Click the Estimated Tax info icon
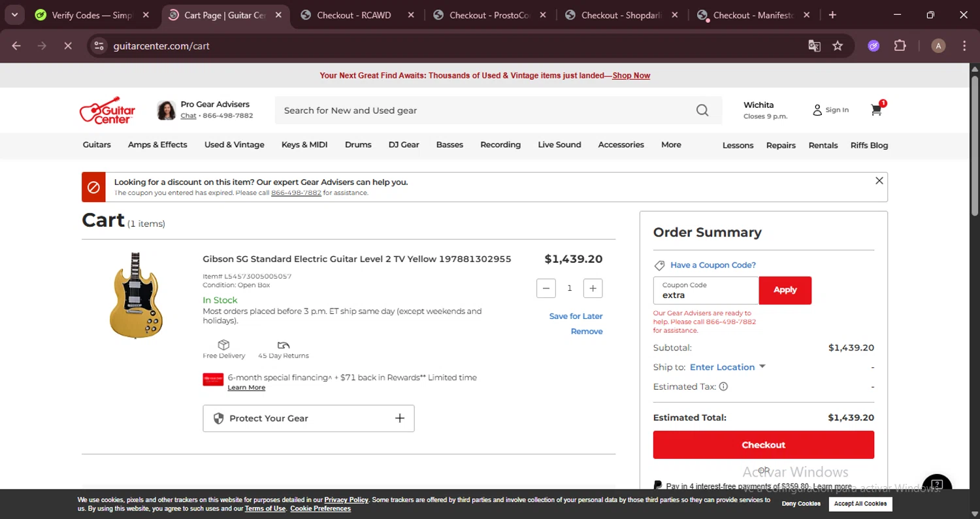This screenshot has height=519, width=980. point(723,386)
